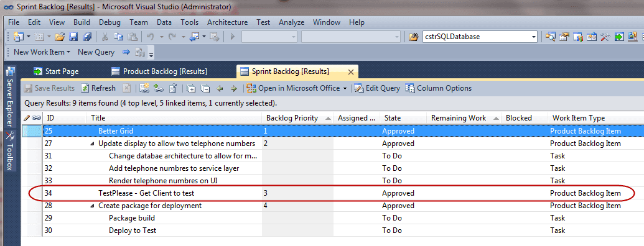Open the cstrSQLDatabase combo box dropdown
The width and height of the screenshot is (644, 246).
click(533, 37)
